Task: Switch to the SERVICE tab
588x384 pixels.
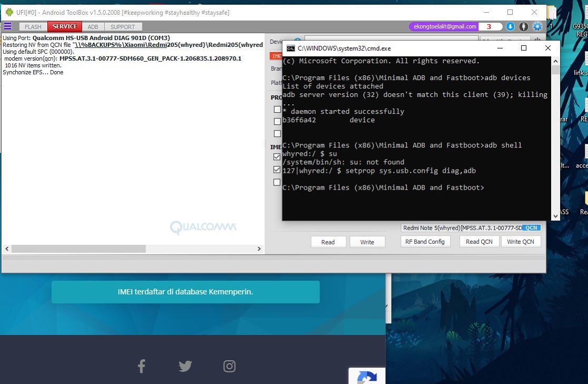Action: pyautogui.click(x=65, y=26)
